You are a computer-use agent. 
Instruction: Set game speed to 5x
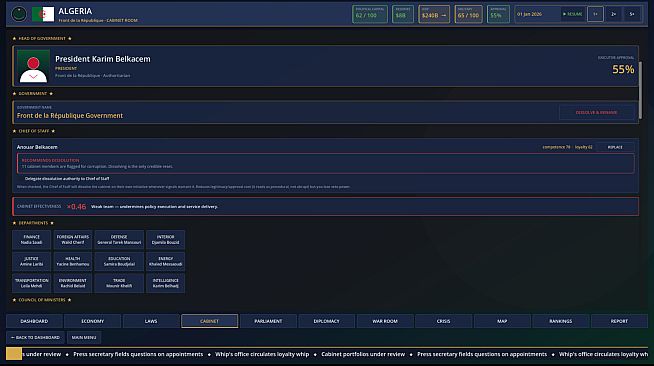click(632, 14)
